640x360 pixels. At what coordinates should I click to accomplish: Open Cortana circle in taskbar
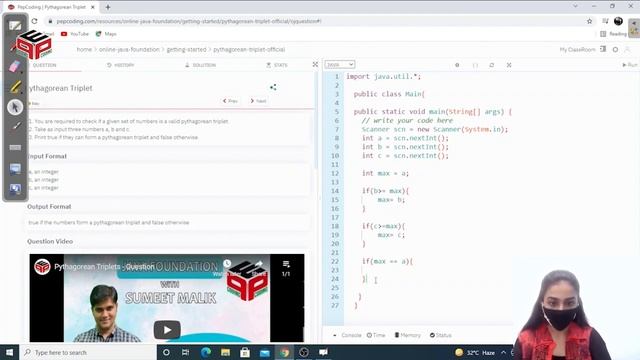click(x=166, y=352)
